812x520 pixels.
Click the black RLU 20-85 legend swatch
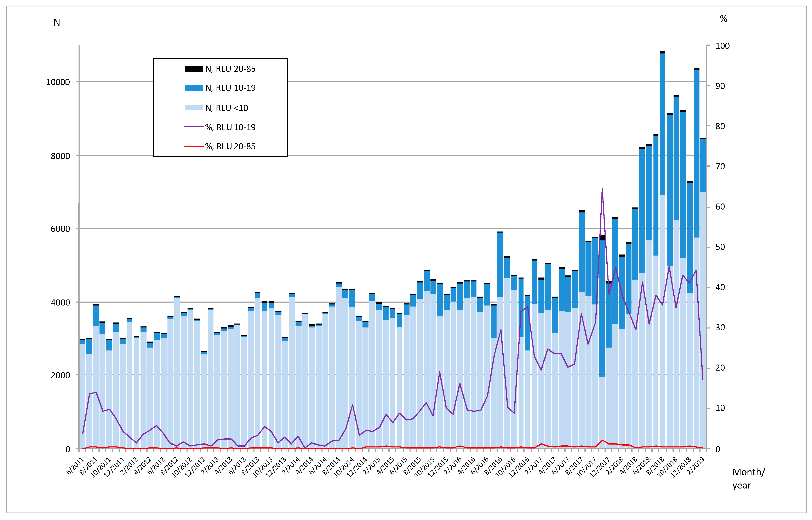[x=193, y=69]
